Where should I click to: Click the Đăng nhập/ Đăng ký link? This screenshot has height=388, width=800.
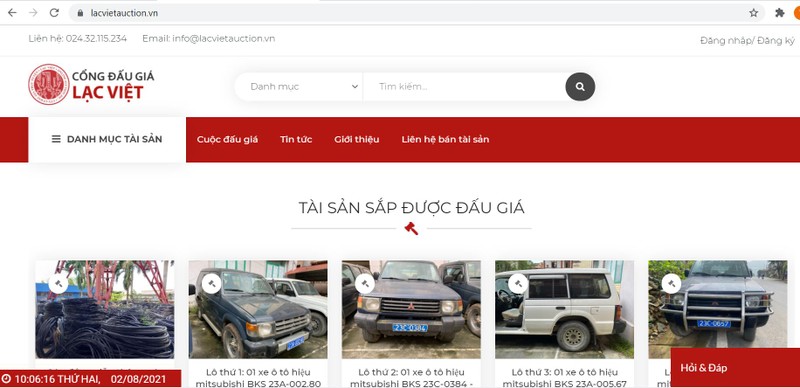[x=747, y=41]
